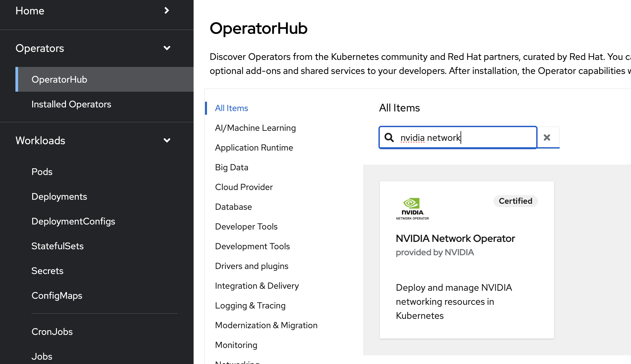
Task: Open the NVIDIA Network Operator card title
Action: (x=455, y=239)
